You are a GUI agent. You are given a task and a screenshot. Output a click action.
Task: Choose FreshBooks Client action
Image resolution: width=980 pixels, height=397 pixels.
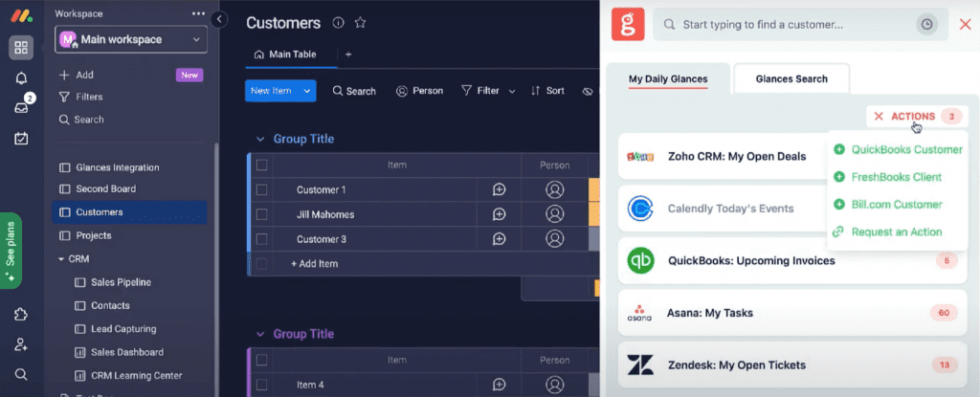coord(887,177)
